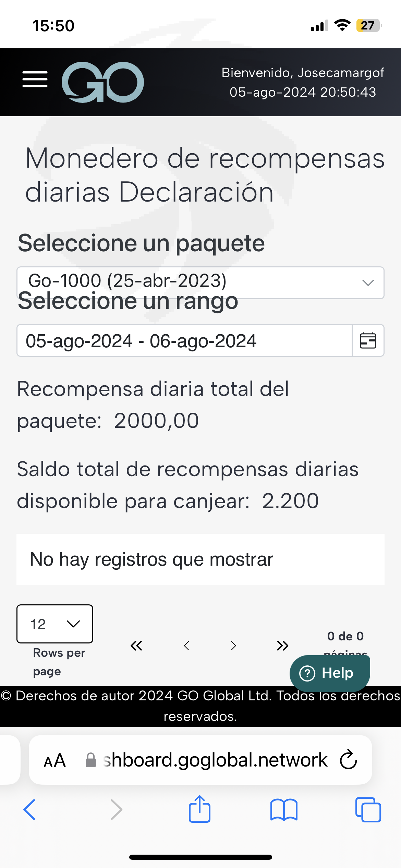
Task: Edit the date range input field
Action: tap(184, 340)
